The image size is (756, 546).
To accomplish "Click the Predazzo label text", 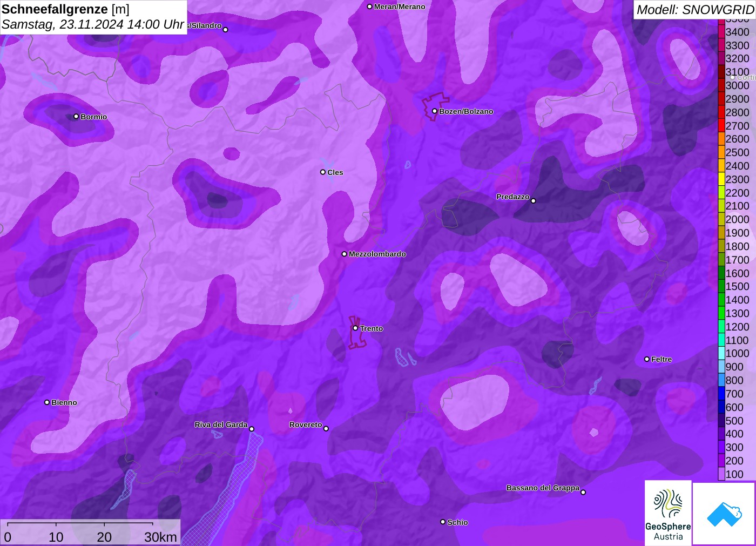I will [513, 197].
